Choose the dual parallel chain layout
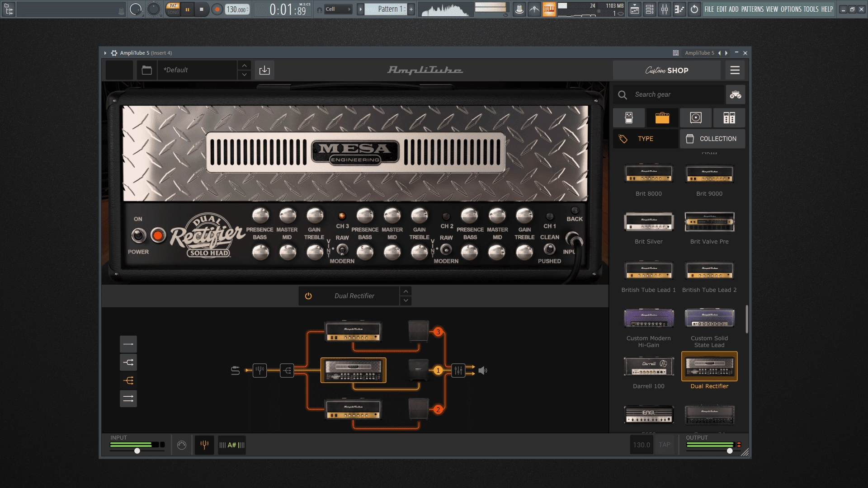Viewport: 868px width, 488px height. tap(128, 399)
